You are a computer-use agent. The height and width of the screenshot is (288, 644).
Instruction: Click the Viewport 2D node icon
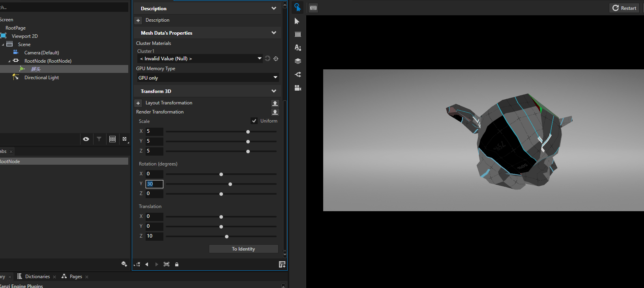point(3,36)
